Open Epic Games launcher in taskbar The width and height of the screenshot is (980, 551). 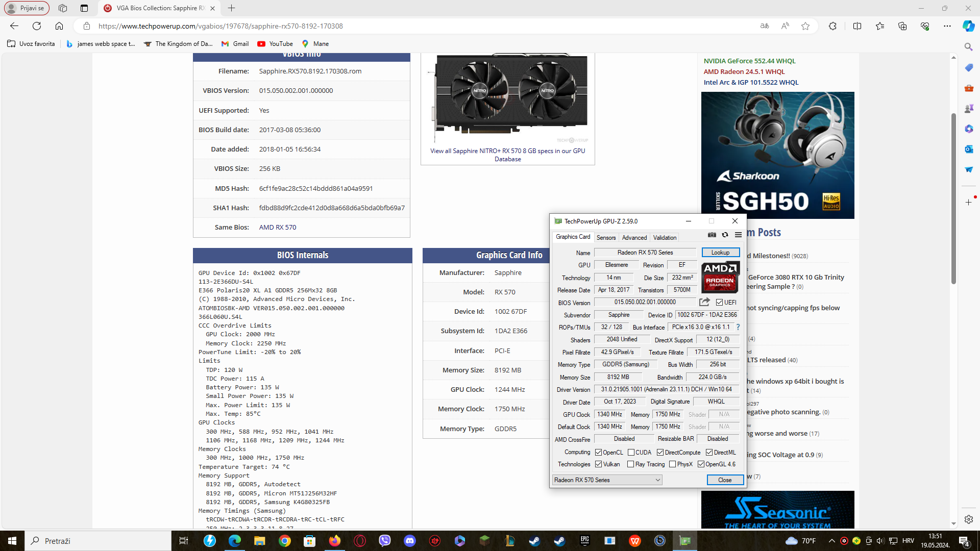pos(585,541)
